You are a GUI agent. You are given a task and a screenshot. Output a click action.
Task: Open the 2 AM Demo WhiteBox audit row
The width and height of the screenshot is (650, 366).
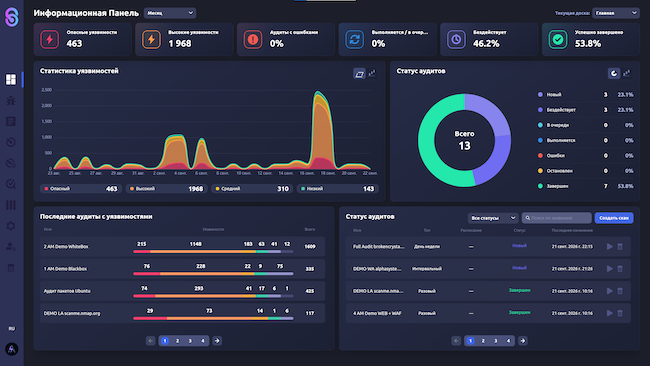[182, 246]
